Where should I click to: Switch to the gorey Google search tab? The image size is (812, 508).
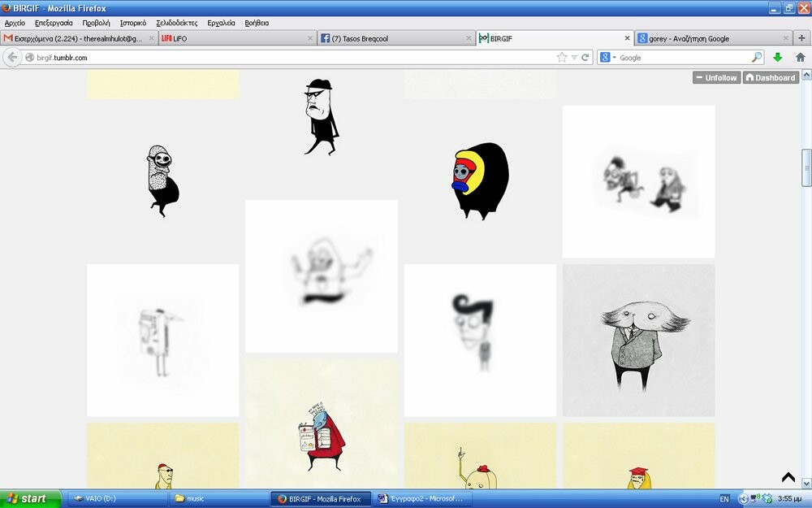pos(714,38)
